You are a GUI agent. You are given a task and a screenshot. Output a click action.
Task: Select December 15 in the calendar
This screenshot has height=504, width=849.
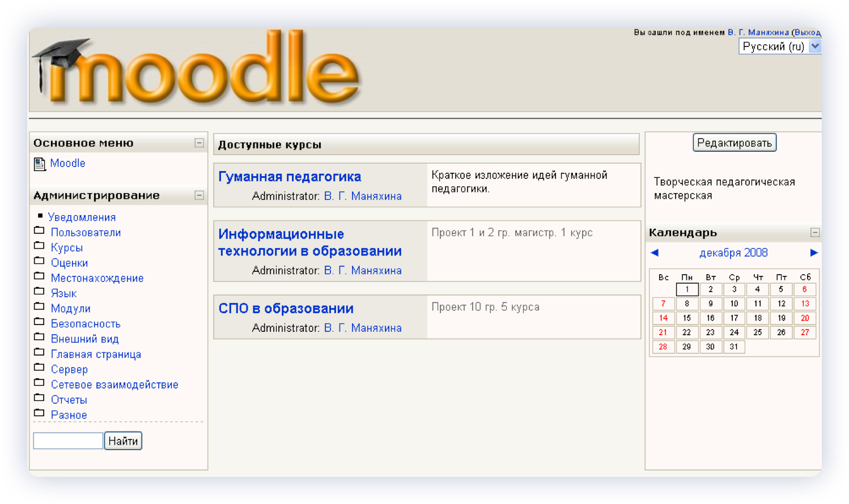(687, 318)
